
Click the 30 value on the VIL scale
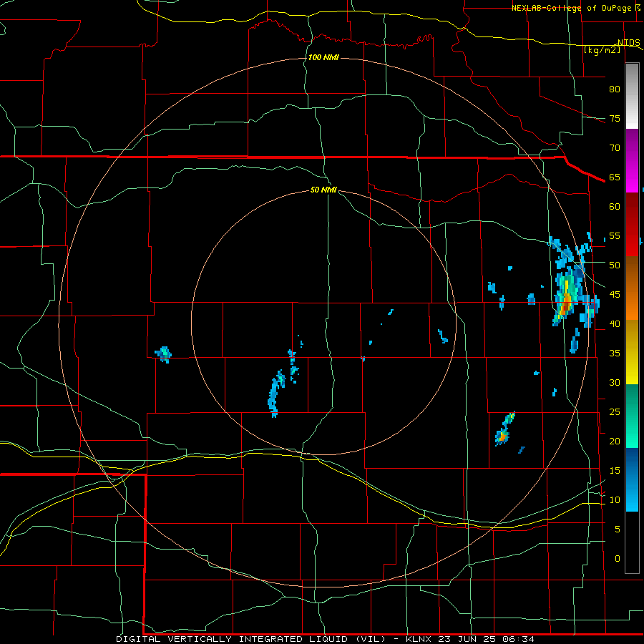click(x=615, y=382)
